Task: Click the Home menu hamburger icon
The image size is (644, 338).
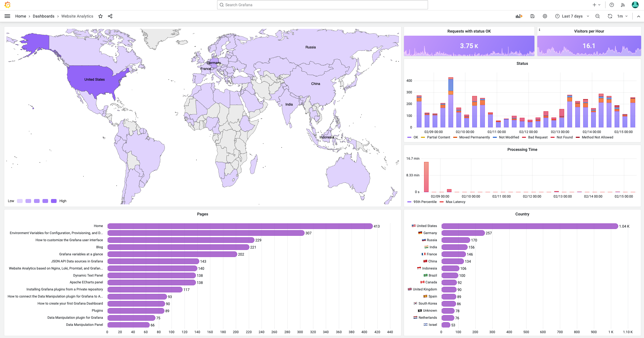Action: 7,16
